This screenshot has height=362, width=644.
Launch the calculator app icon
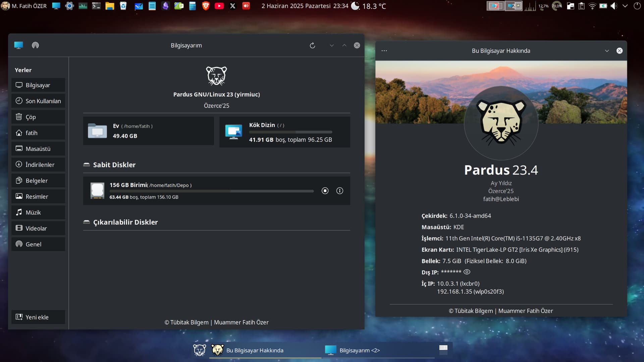click(x=192, y=6)
